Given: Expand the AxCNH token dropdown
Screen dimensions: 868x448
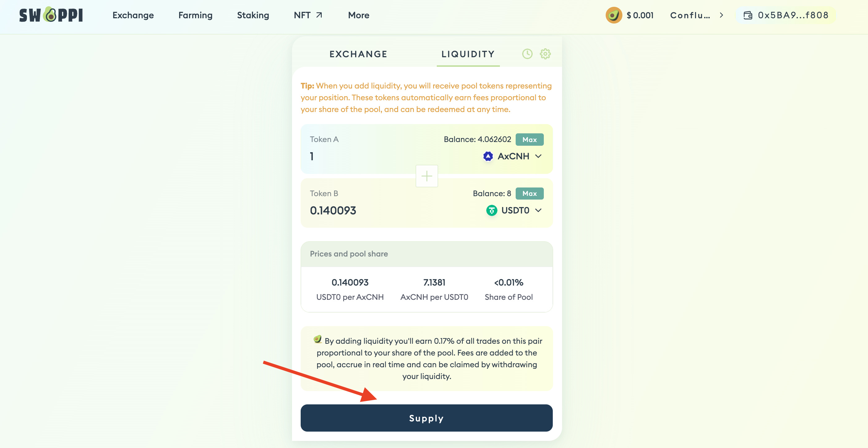Looking at the screenshot, I should pyautogui.click(x=539, y=156).
